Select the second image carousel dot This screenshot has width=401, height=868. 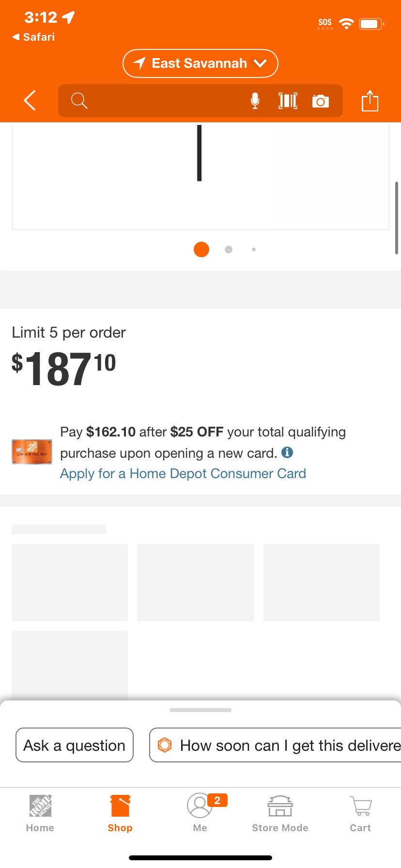[x=229, y=249]
